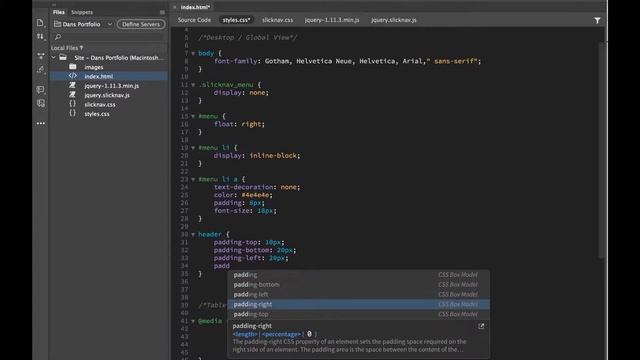Collapse the Site - Dans Portfolio tree node
The height and width of the screenshot is (360, 640).
(53, 58)
